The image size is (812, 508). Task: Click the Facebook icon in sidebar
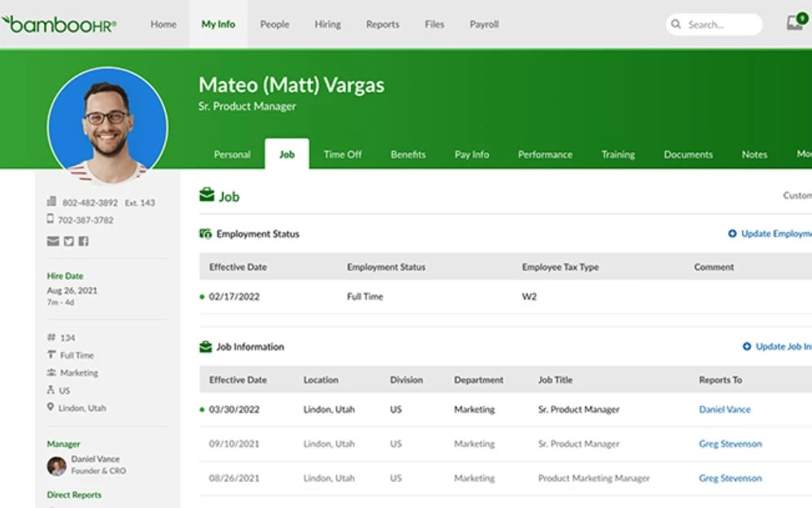pyautogui.click(x=83, y=241)
